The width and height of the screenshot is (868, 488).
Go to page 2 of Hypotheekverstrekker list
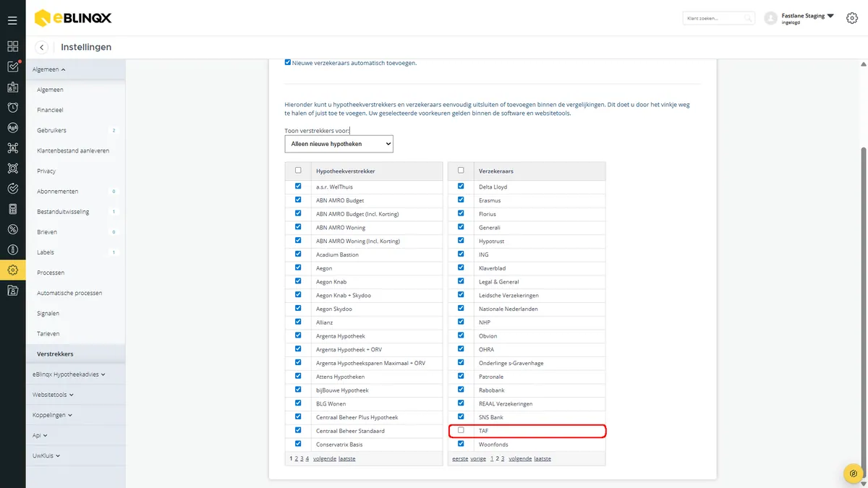pos(297,458)
